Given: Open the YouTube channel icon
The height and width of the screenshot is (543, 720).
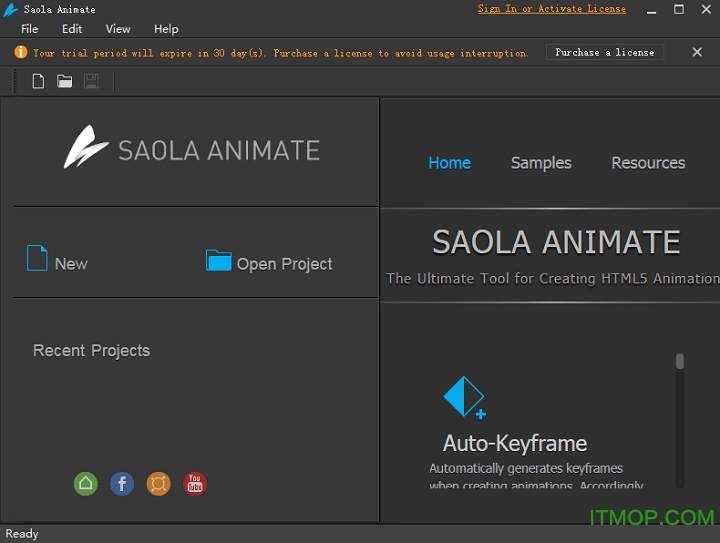Looking at the screenshot, I should tap(195, 484).
